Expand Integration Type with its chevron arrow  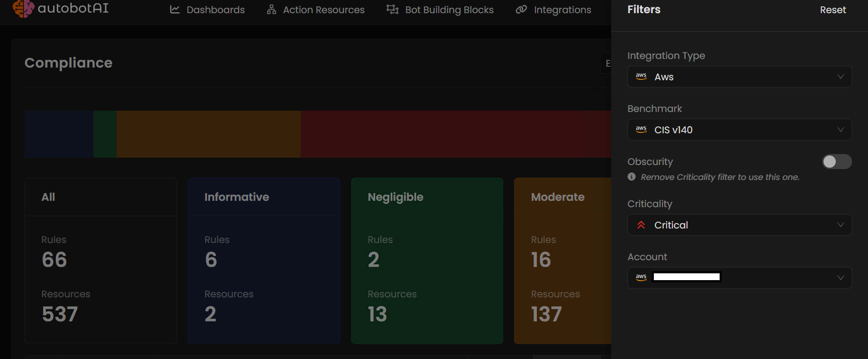click(x=841, y=77)
